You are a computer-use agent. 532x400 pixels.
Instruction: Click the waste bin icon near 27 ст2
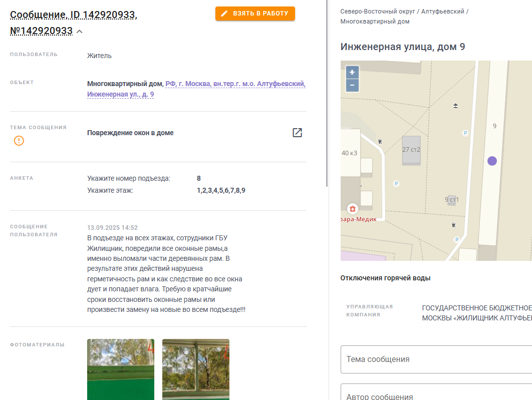[x=380, y=141]
